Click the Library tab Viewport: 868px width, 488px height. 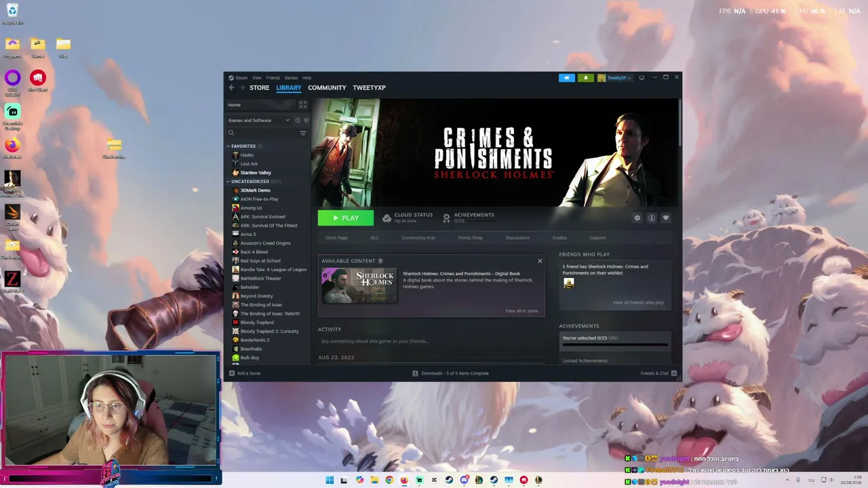[288, 87]
